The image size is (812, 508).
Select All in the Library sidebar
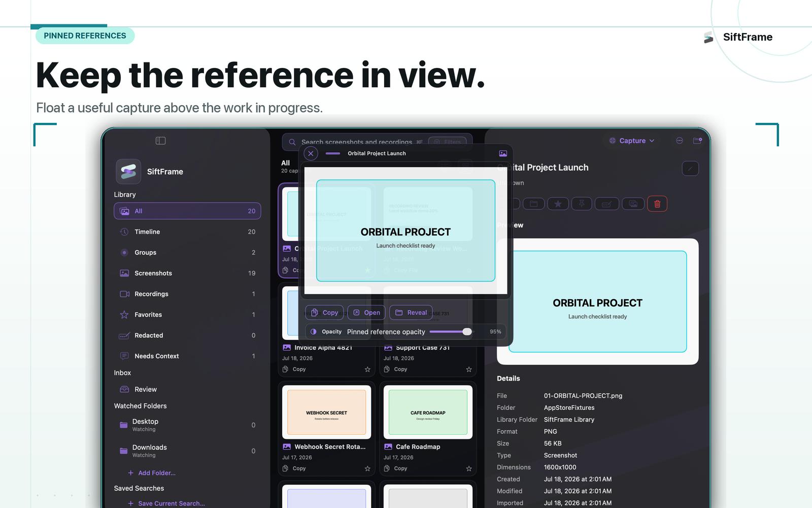pyautogui.click(x=187, y=211)
